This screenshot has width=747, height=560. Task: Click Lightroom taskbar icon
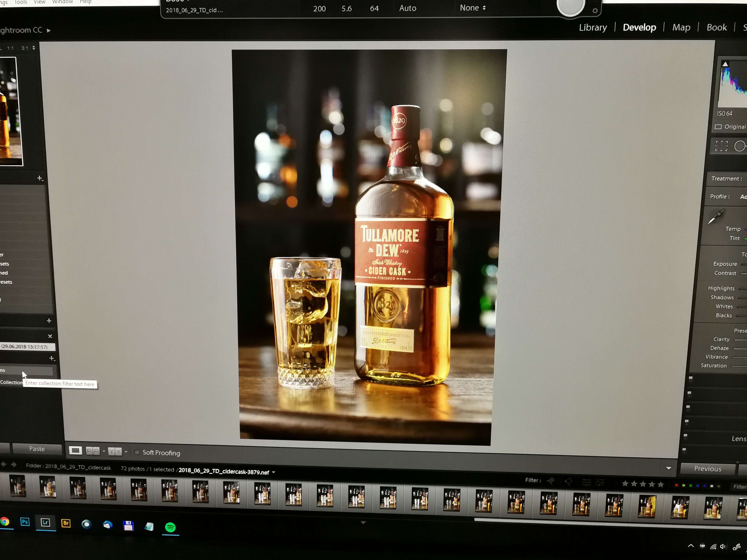[x=45, y=522]
